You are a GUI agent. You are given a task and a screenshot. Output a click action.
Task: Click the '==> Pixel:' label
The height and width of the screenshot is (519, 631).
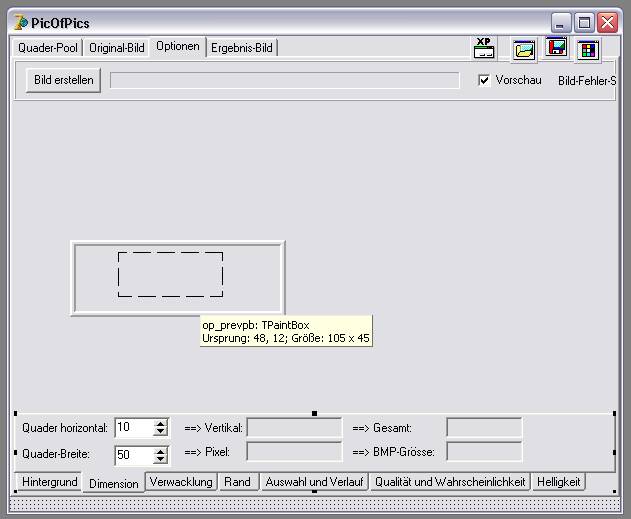coord(207,452)
